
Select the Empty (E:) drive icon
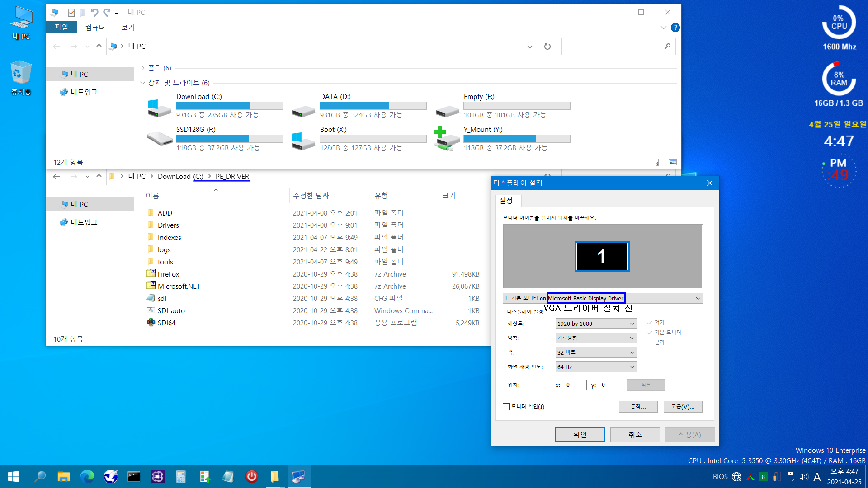[447, 110]
